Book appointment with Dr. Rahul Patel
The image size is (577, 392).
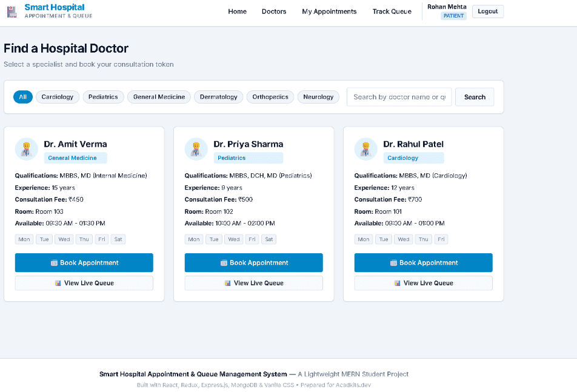[423, 262]
